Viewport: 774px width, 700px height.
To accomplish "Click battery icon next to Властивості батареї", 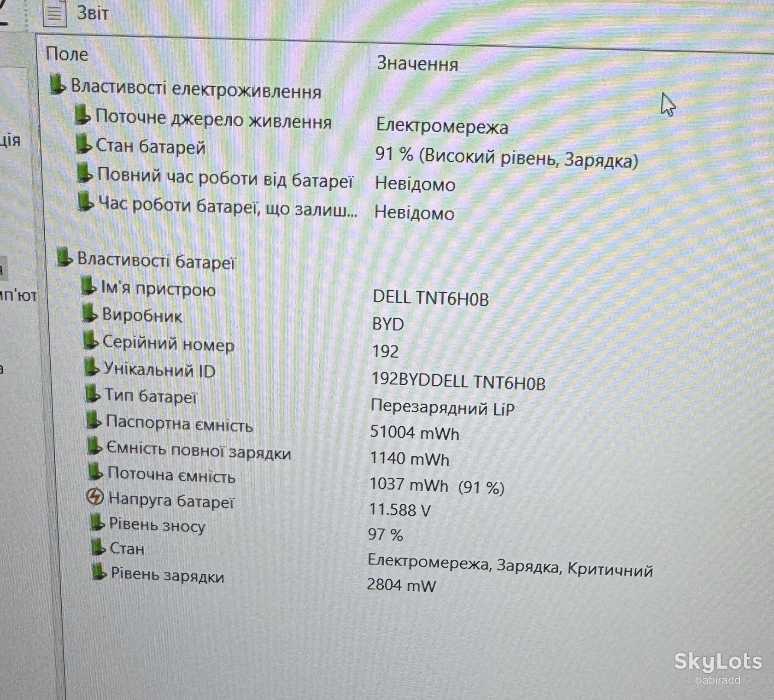I will point(64,257).
